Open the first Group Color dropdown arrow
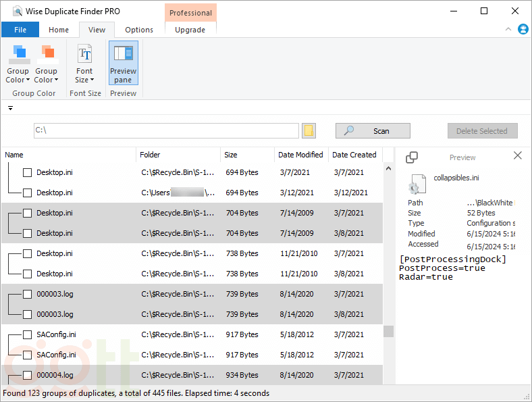 pos(28,80)
